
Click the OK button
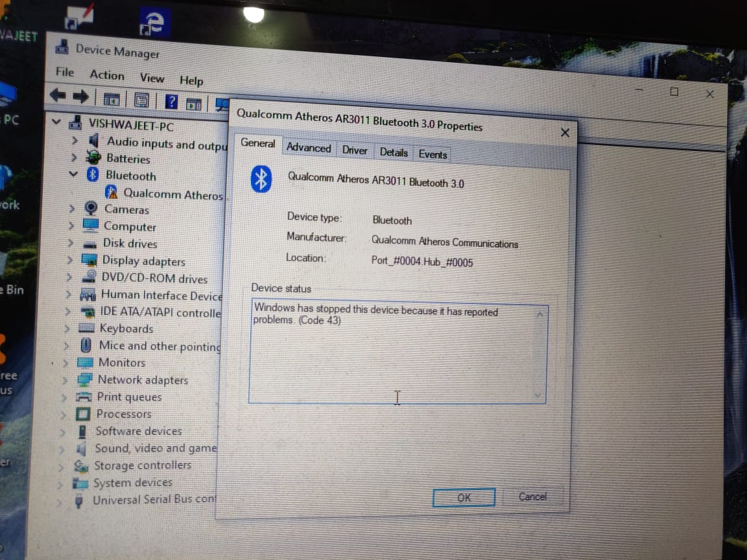(464, 498)
